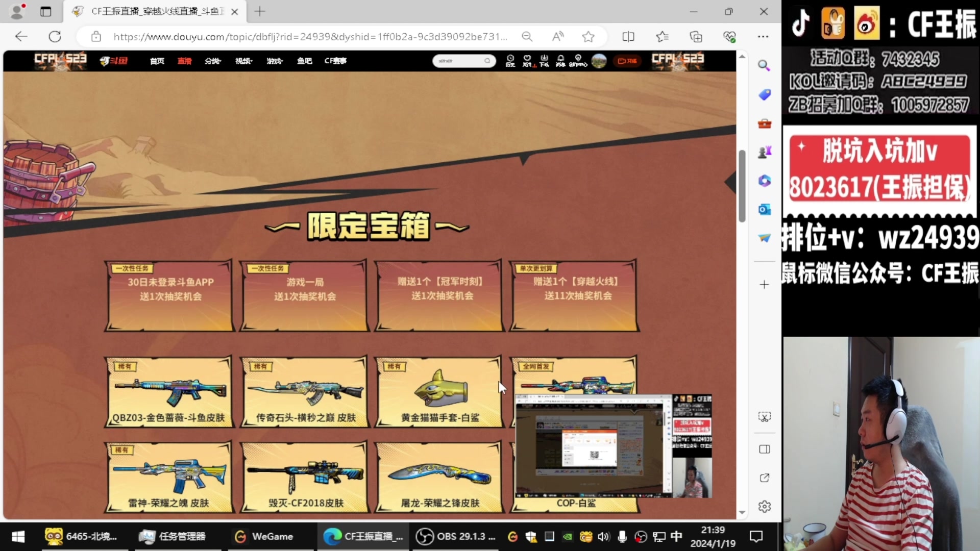This screenshot has height=551, width=980.
Task: Expand the 游戏 dropdown menu
Action: pos(274,61)
